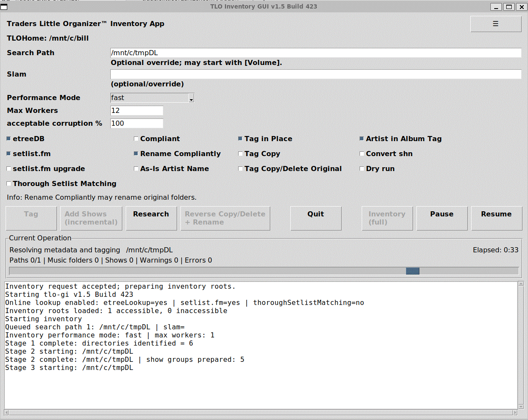Focus the acceptable corruption % field
This screenshot has width=528, height=420.
(x=137, y=124)
